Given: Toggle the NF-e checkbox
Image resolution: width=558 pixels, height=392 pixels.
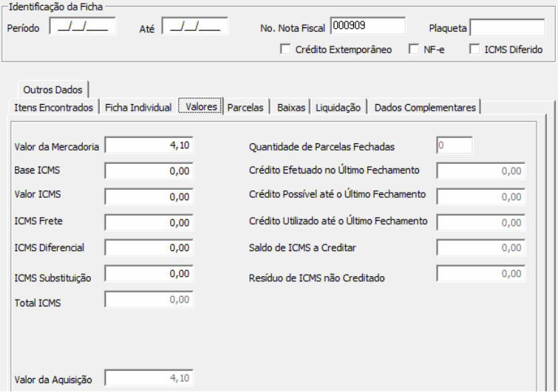Looking at the screenshot, I should click(414, 49).
